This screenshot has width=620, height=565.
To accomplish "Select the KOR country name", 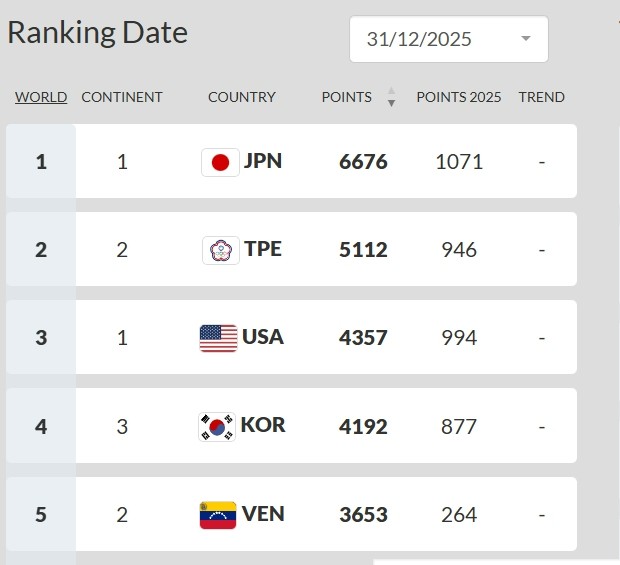I will click(263, 425).
